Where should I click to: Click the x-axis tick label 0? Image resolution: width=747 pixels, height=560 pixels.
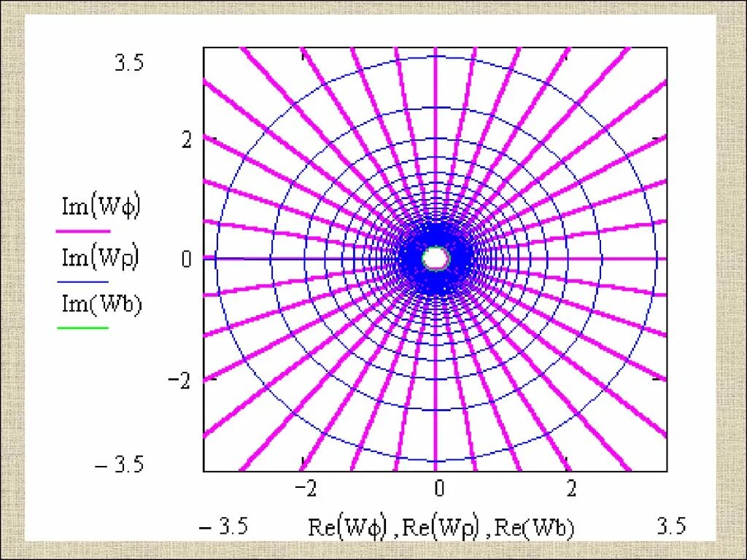pos(439,489)
